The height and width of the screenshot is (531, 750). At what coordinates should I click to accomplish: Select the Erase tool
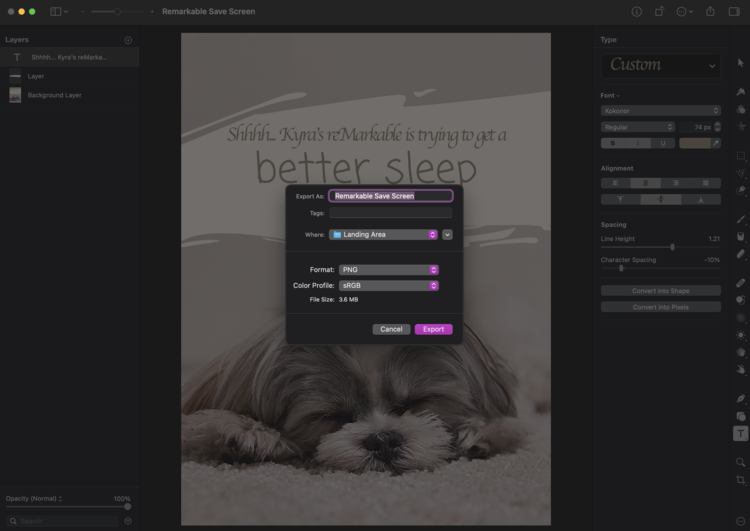[740, 254]
